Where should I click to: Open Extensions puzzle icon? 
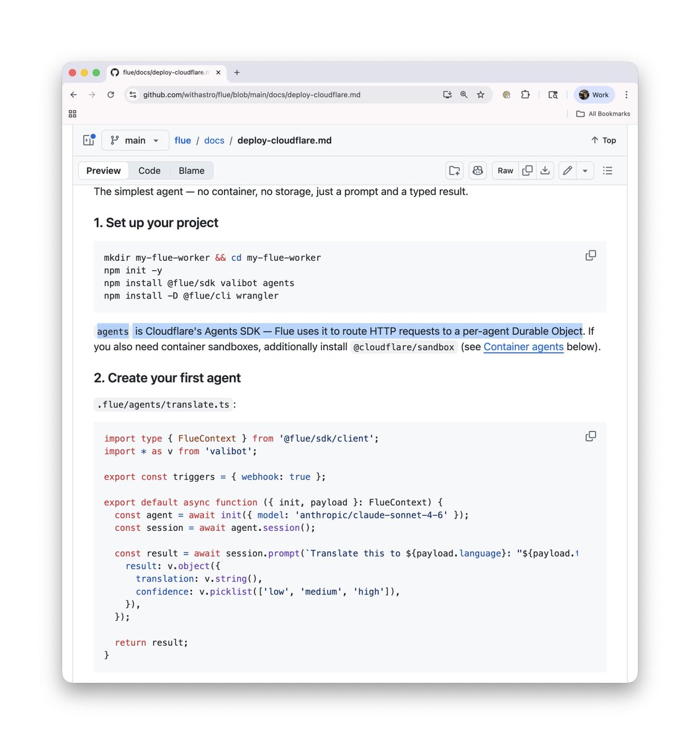(525, 95)
